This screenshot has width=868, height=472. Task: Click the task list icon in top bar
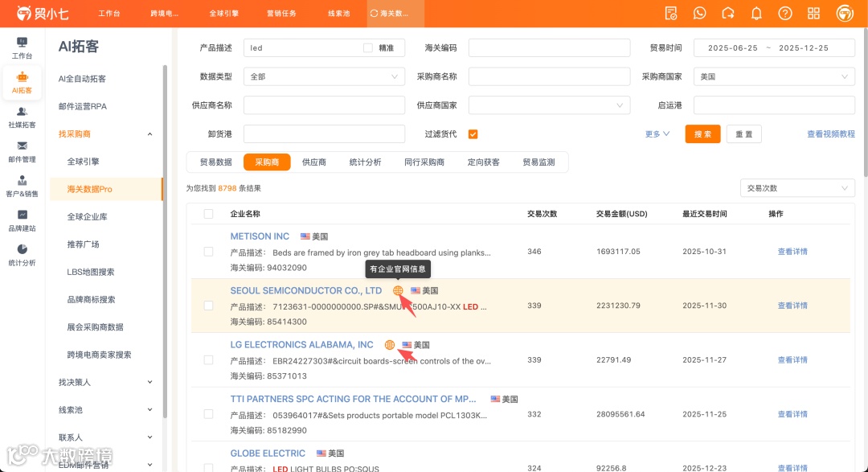click(x=671, y=14)
